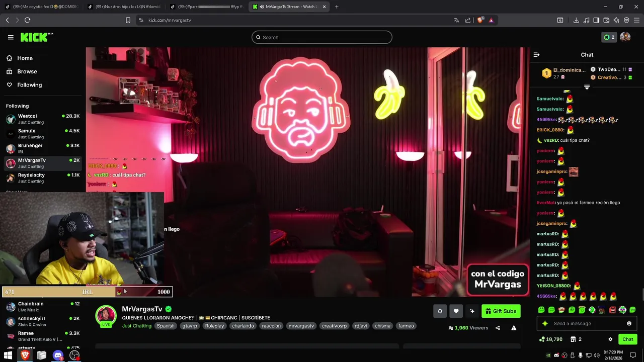The height and width of the screenshot is (362, 644).
Task: Open schneckyirl recommended channel
Action: pos(43,321)
